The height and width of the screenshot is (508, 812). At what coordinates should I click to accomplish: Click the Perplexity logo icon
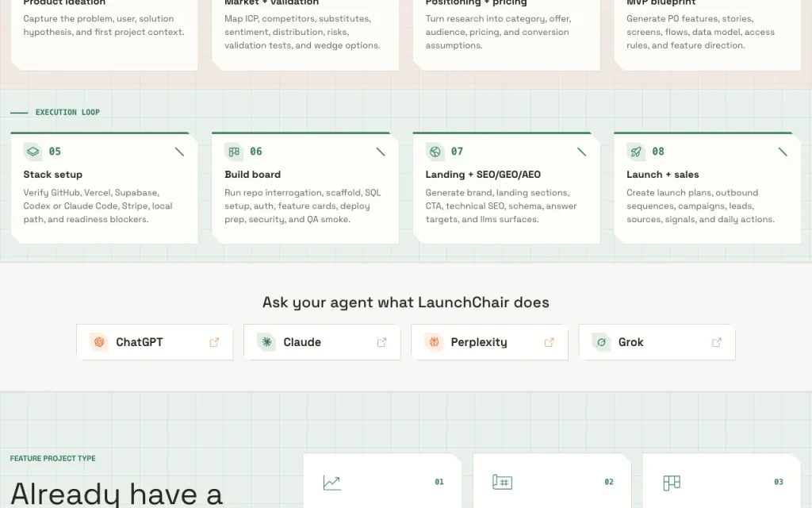[434, 342]
